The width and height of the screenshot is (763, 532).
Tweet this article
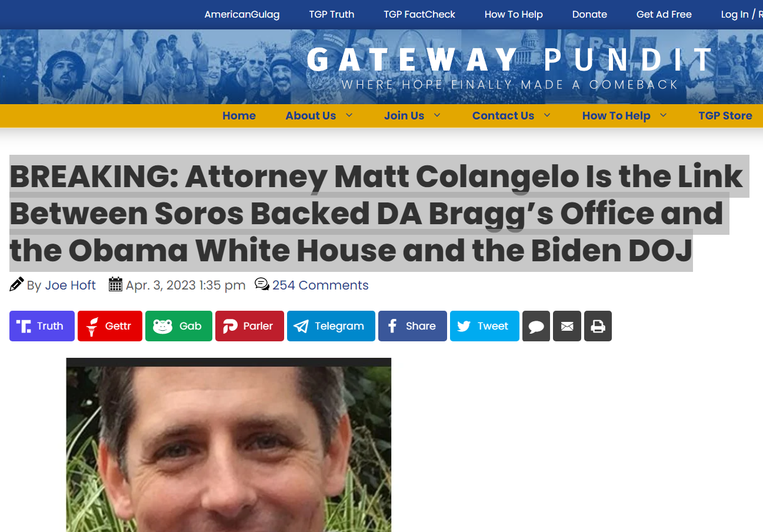(x=485, y=326)
